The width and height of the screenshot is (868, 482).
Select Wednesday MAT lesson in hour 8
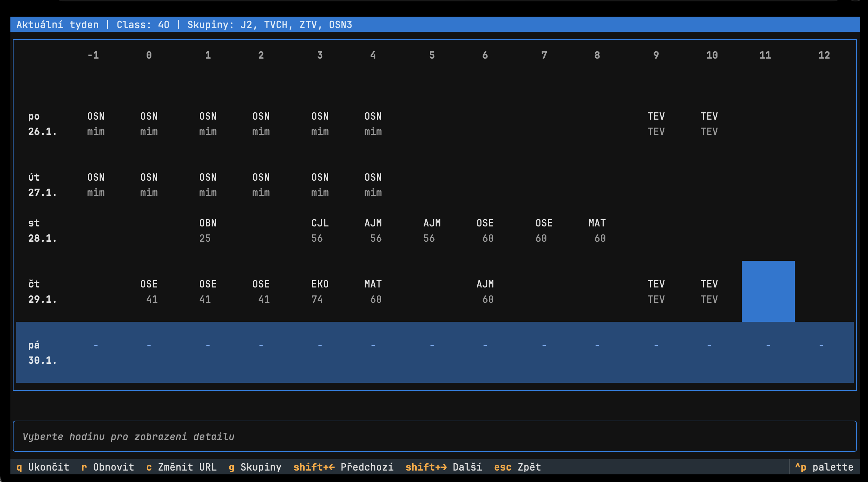(x=597, y=230)
